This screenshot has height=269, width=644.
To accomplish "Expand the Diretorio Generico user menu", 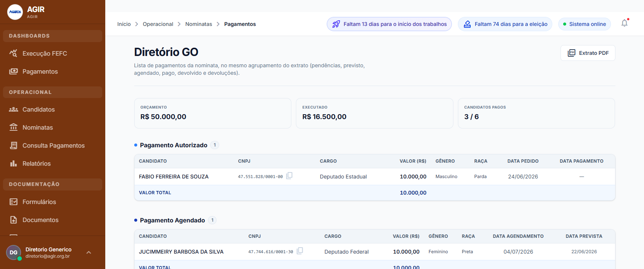I will 89,252.
